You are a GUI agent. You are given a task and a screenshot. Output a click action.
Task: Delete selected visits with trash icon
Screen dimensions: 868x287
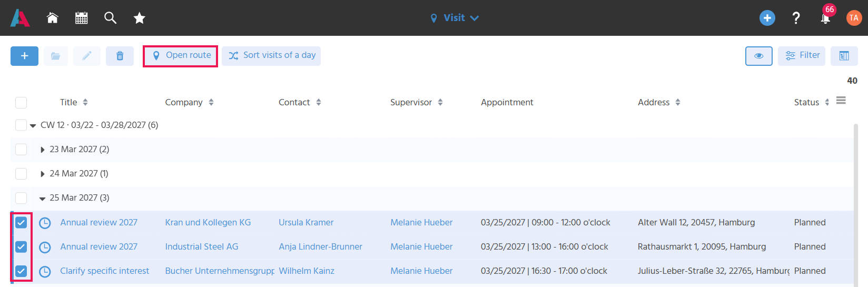pyautogui.click(x=120, y=56)
